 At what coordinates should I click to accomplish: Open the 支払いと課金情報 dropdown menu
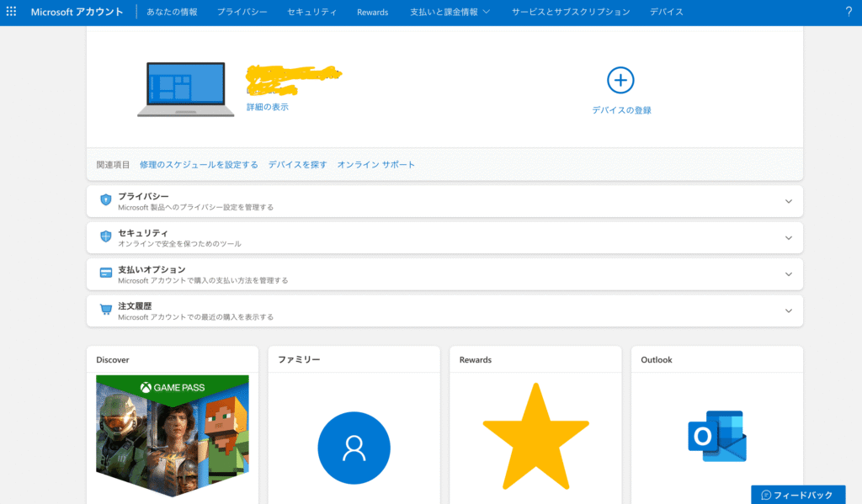pyautogui.click(x=450, y=12)
